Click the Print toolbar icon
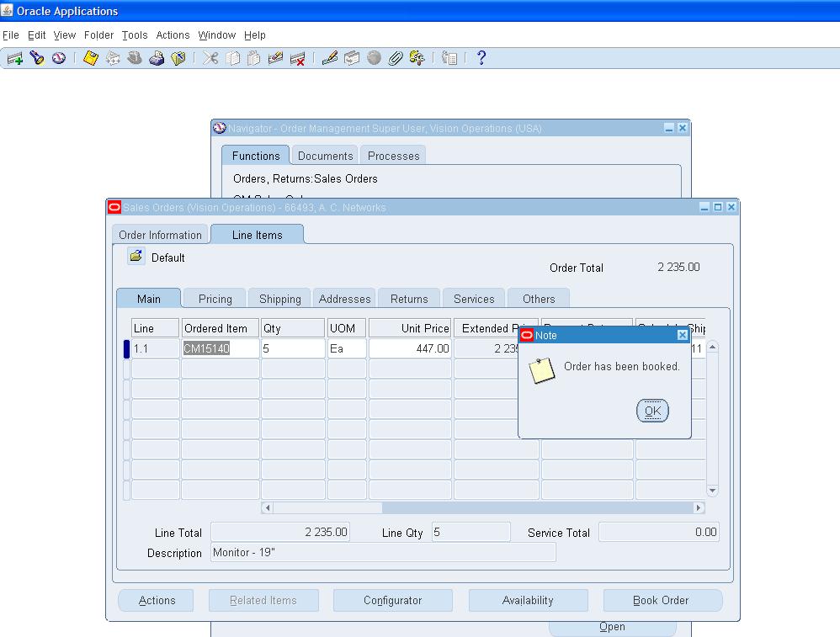 tap(157, 58)
